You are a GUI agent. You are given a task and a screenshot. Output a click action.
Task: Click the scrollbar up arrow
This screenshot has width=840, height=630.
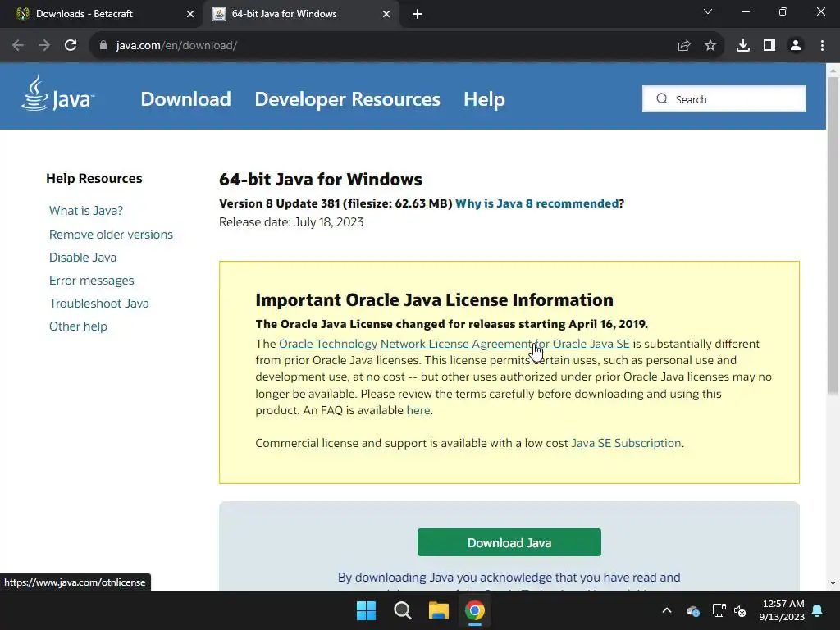[x=833, y=70]
